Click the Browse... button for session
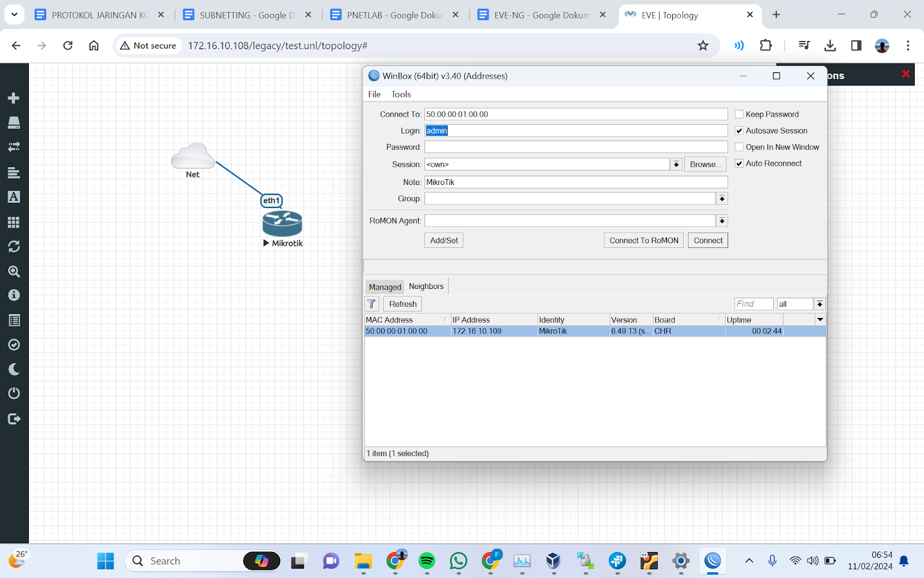Viewport: 924px width, 578px height. click(x=705, y=165)
